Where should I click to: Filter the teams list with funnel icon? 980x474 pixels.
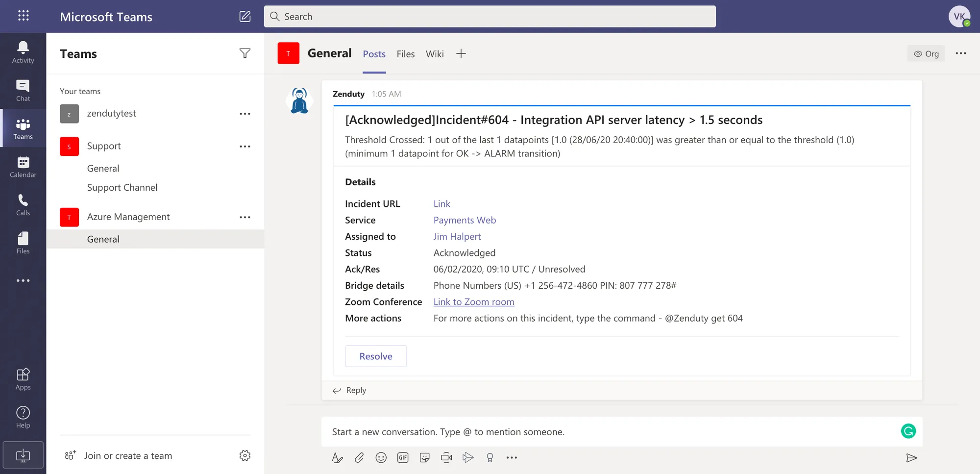pos(245,53)
